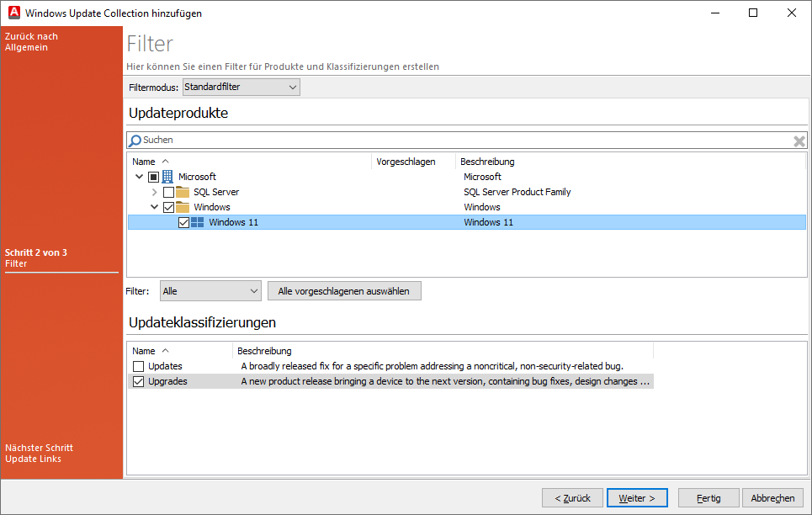The image size is (812, 515).
Task: Click the Windows 11 logo icon
Action: point(197,222)
